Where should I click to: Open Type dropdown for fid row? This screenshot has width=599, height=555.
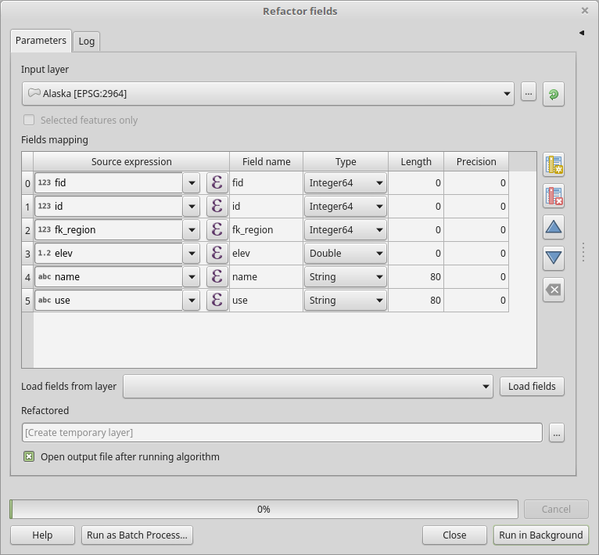345,183
